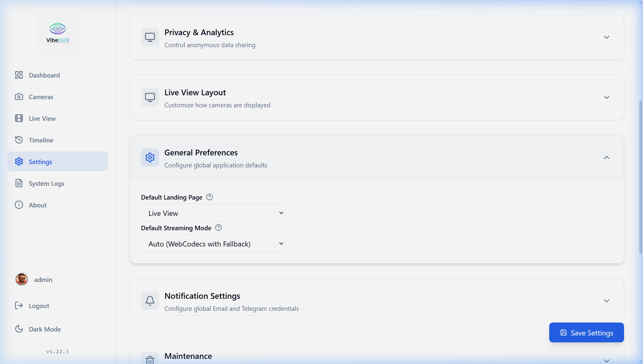Screen dimensions: 643x364
Task: Click the VibeNVR logo
Action: click(58, 31)
